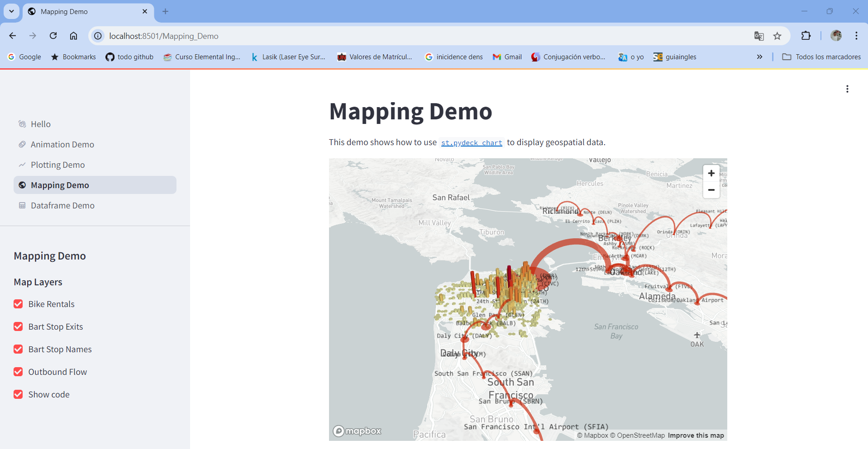Click the Improve this map link

(696, 435)
